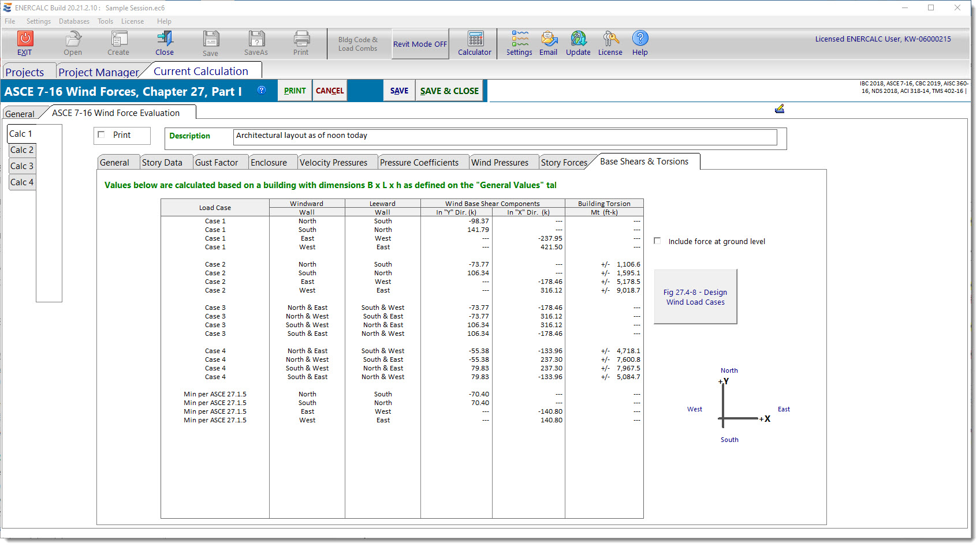Click the Help question mark icon
The image size is (980, 547).
point(640,39)
